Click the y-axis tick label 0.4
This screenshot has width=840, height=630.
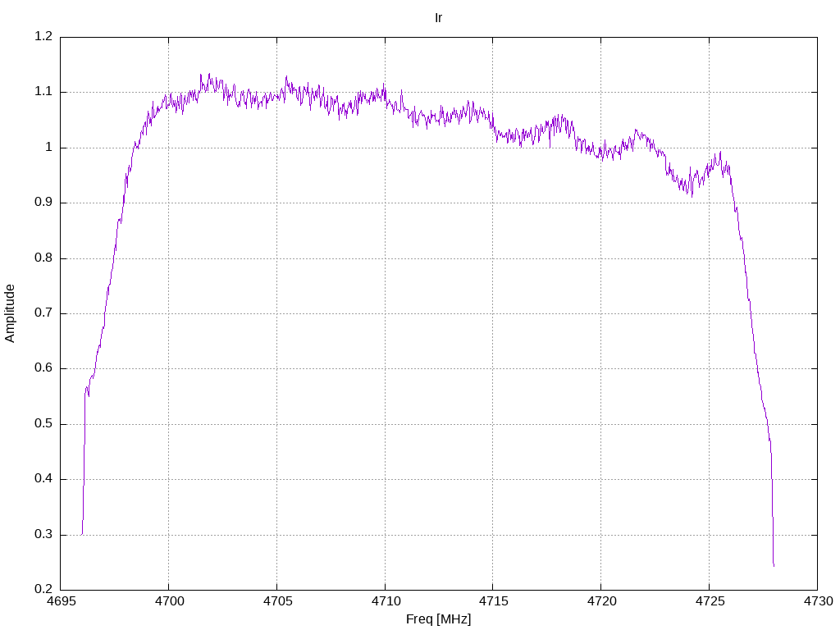[43, 479]
